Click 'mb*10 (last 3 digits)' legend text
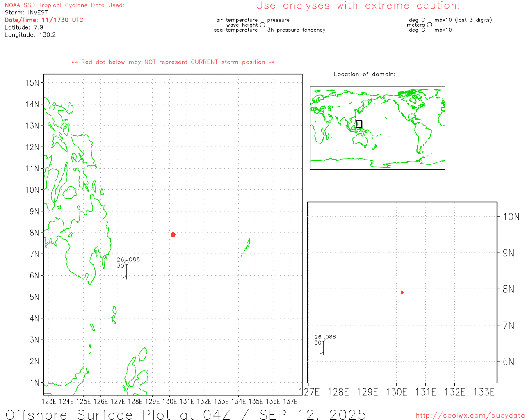The image size is (525, 420). (463, 20)
